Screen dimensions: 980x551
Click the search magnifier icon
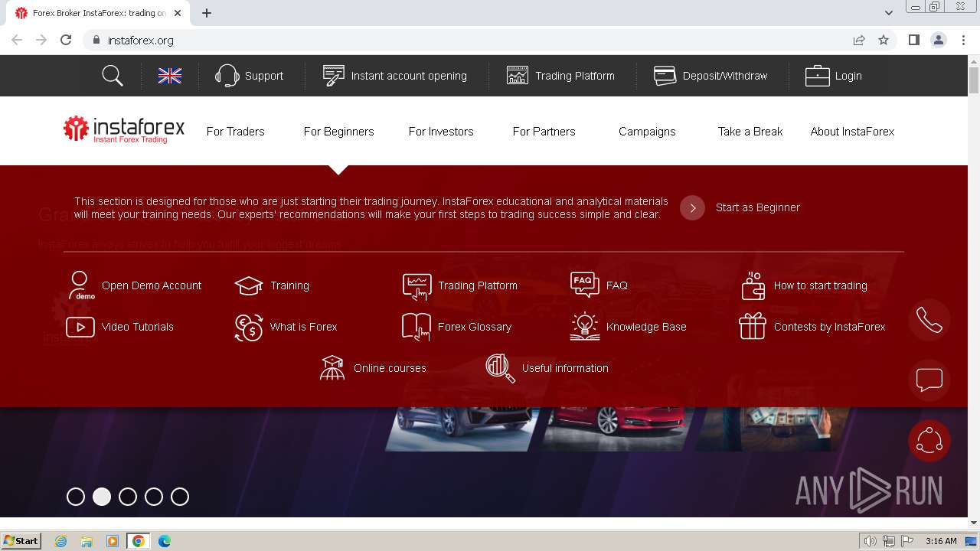tap(113, 76)
